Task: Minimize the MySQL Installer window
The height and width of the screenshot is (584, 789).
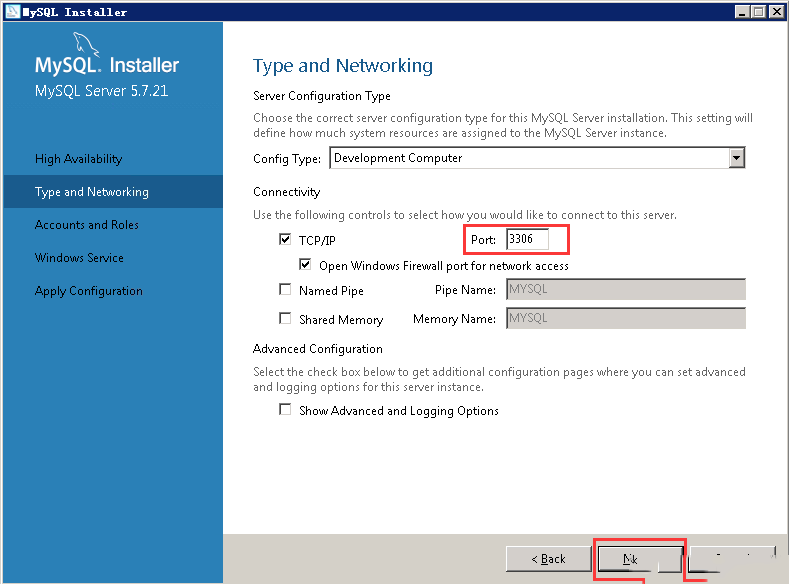Action: click(x=742, y=12)
